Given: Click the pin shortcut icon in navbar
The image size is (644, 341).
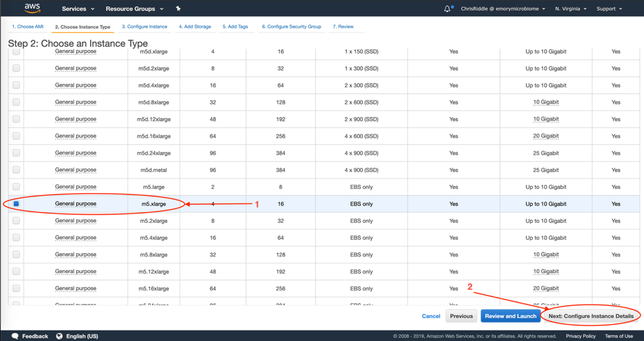Looking at the screenshot, I should click(178, 9).
